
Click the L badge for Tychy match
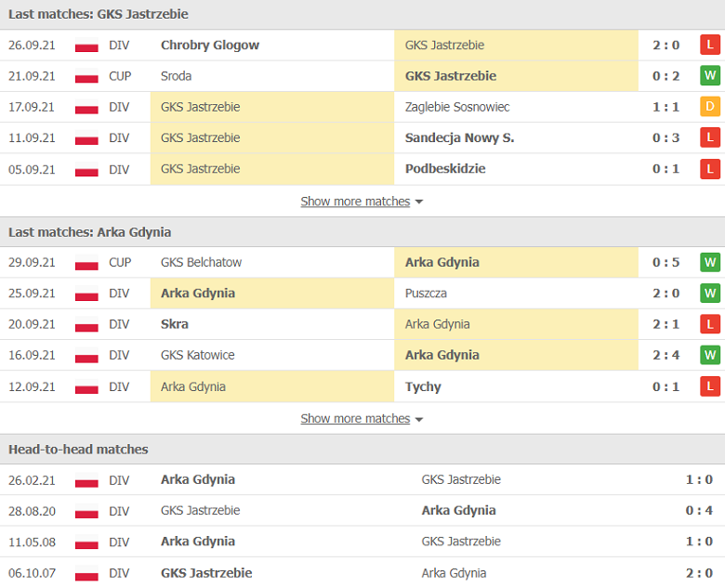(x=710, y=386)
